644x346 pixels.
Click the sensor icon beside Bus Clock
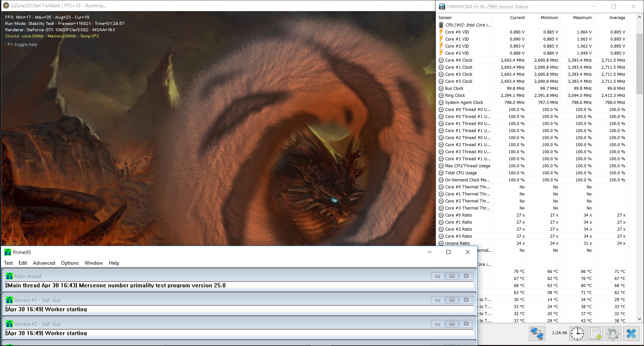pyautogui.click(x=441, y=88)
